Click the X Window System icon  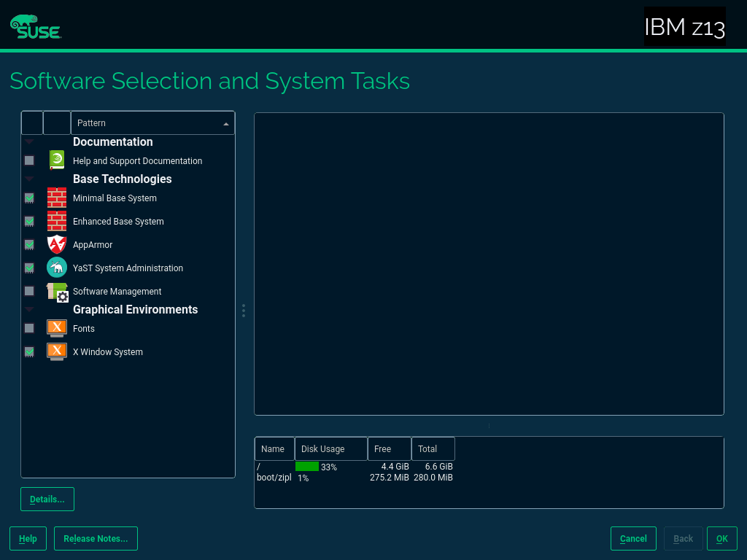[57, 351]
